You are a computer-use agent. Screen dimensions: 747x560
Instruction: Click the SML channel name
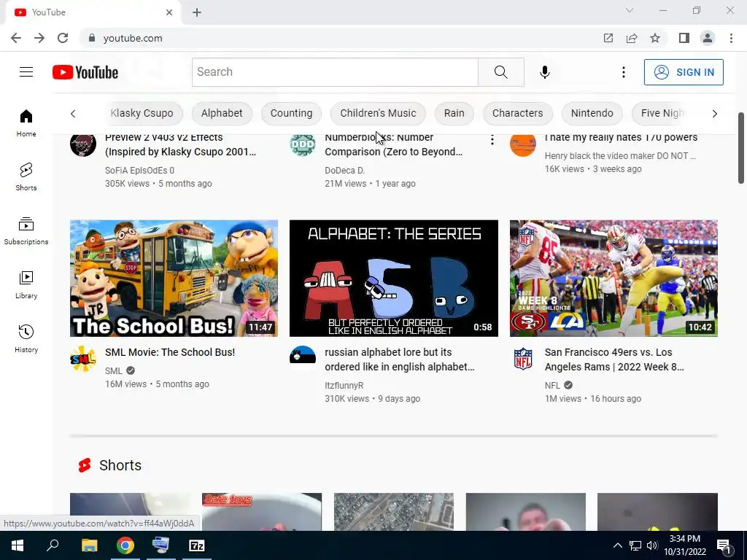(113, 370)
